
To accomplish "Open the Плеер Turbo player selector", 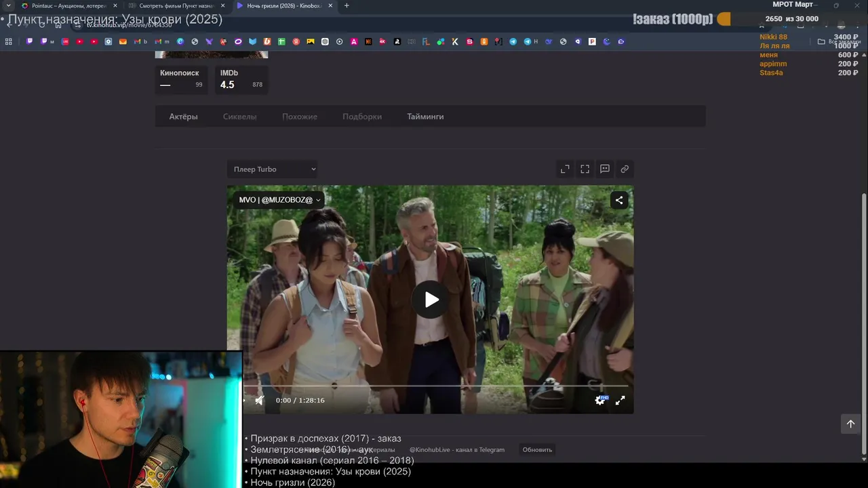I will click(273, 169).
